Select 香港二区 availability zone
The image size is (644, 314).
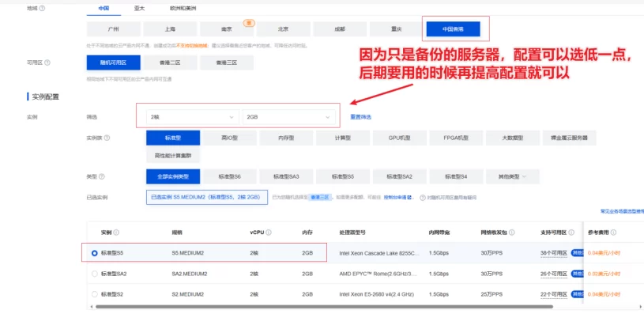point(170,62)
